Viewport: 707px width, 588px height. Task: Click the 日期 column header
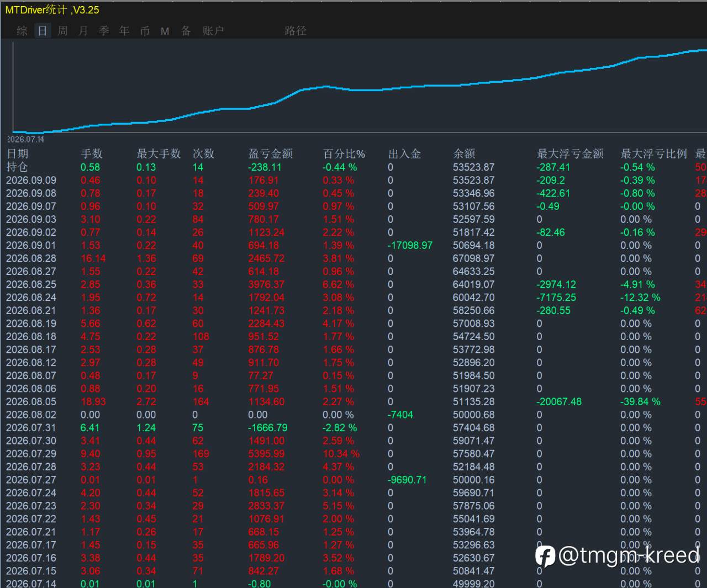point(17,153)
